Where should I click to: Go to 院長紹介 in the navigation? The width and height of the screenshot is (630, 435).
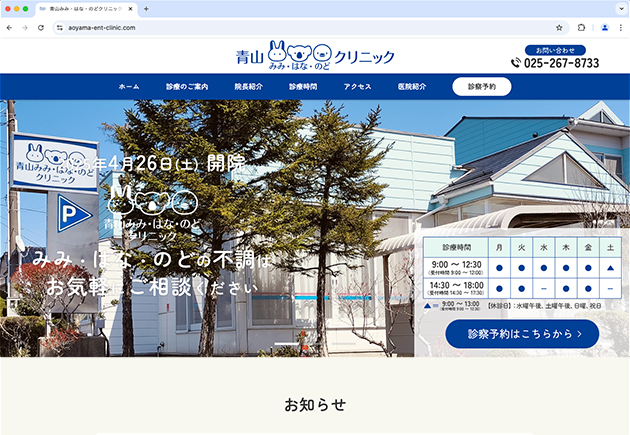coord(248,87)
